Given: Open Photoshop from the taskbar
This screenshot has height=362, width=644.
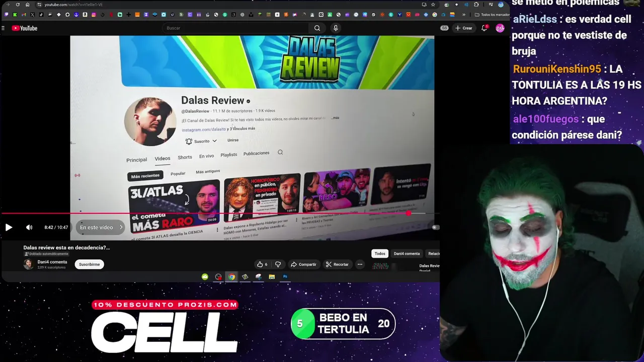Looking at the screenshot, I should point(285,277).
